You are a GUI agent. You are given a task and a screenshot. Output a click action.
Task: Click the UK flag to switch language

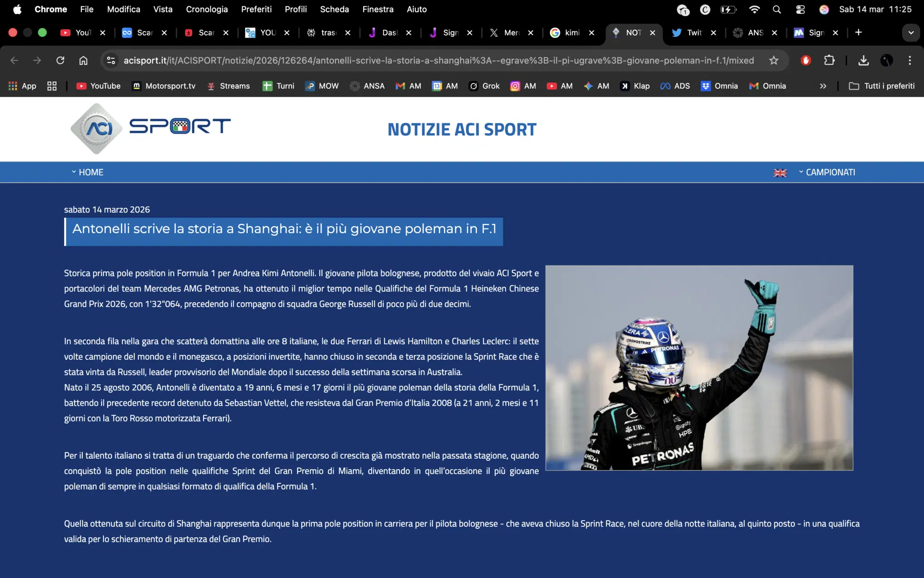pos(780,172)
